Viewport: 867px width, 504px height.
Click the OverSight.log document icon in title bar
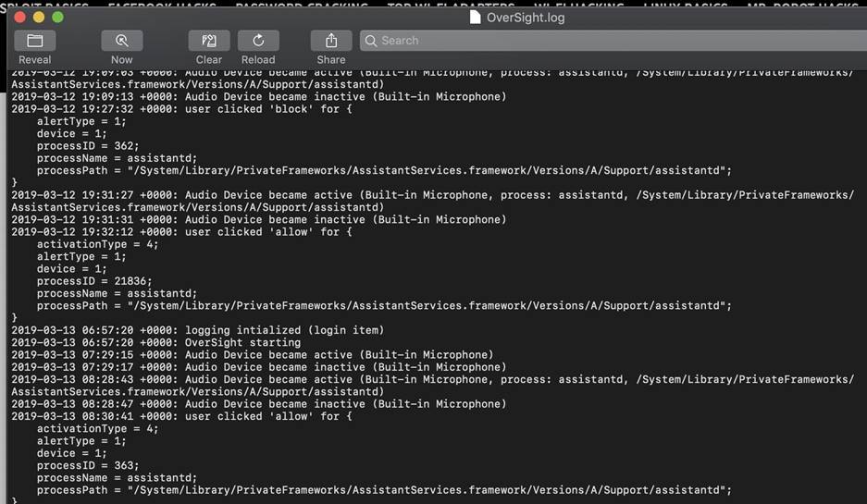tap(475, 18)
